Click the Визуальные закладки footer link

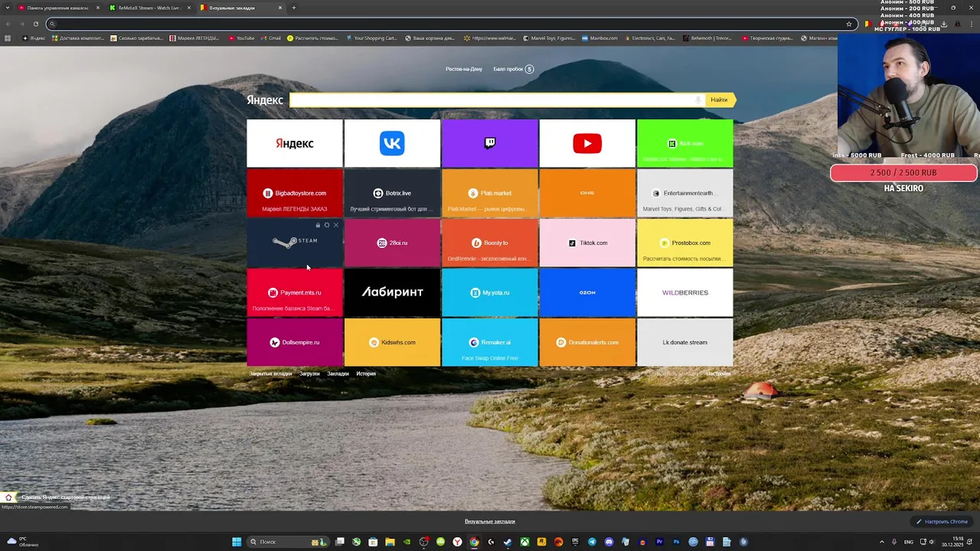(490, 522)
